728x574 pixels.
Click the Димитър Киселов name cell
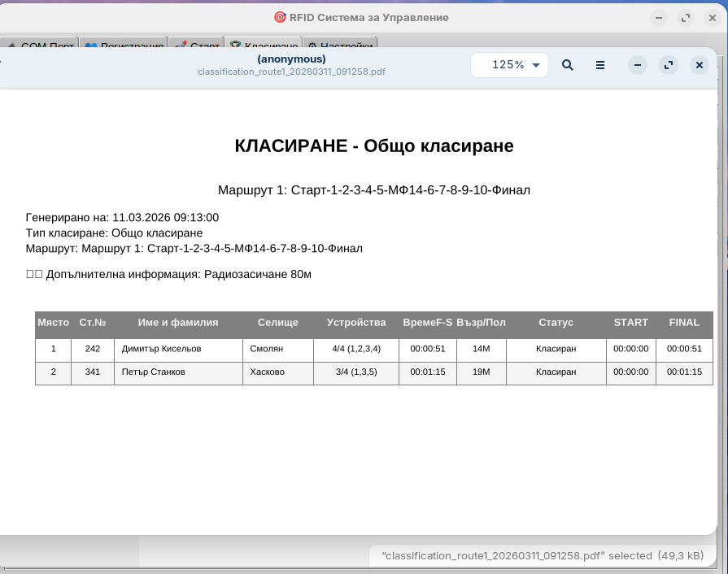pyautogui.click(x=161, y=349)
